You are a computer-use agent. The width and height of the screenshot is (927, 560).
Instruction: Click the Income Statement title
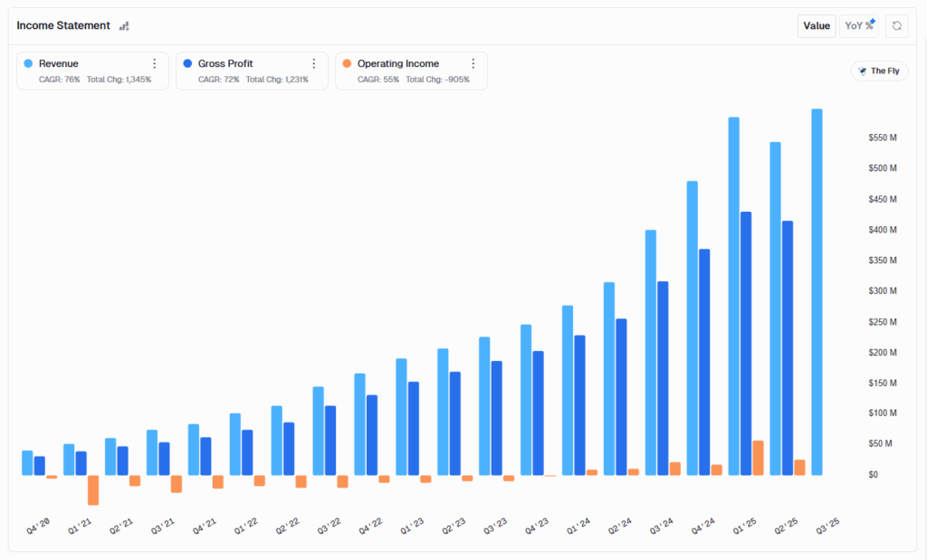click(x=63, y=26)
